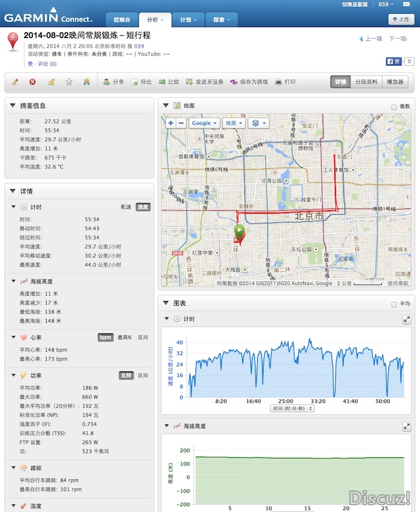Open the 时间 (时:分:秒) axis selector

pyautogui.click(x=292, y=408)
